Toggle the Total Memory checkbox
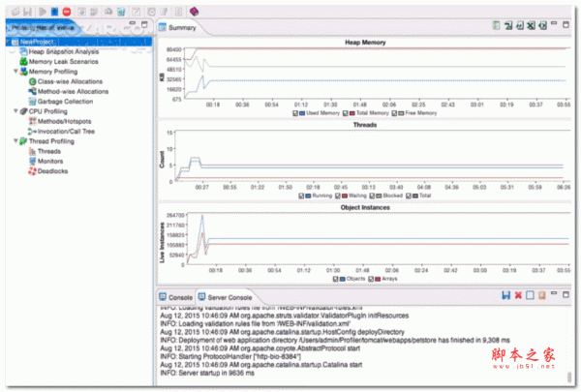The width and height of the screenshot is (581, 392). (x=346, y=113)
